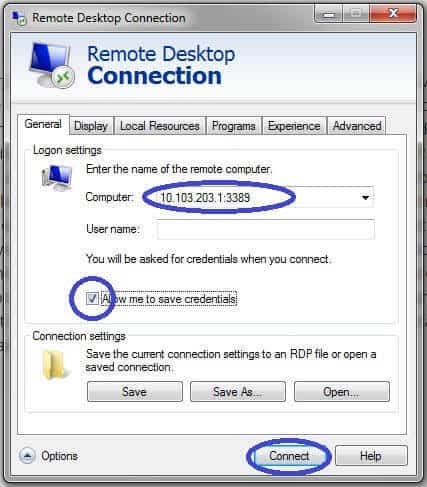
Task: Click the Remote Desktop title bar icon
Action: coord(19,17)
